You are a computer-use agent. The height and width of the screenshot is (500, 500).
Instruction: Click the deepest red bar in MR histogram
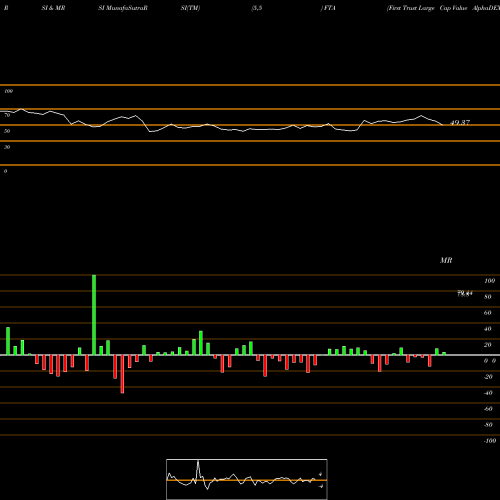122,374
